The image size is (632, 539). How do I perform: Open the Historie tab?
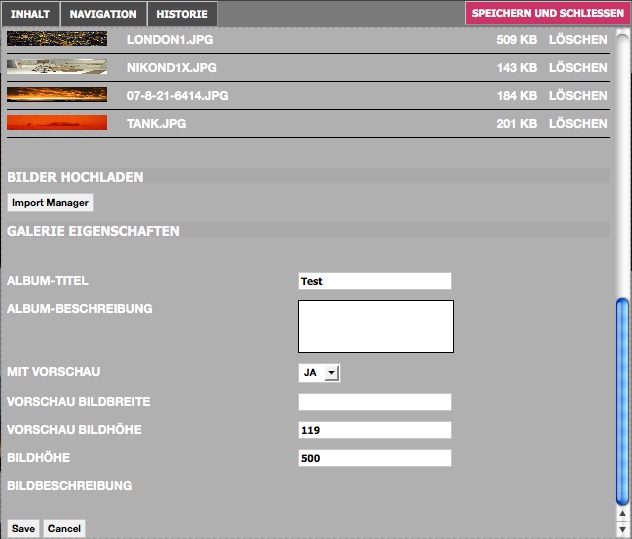point(182,14)
